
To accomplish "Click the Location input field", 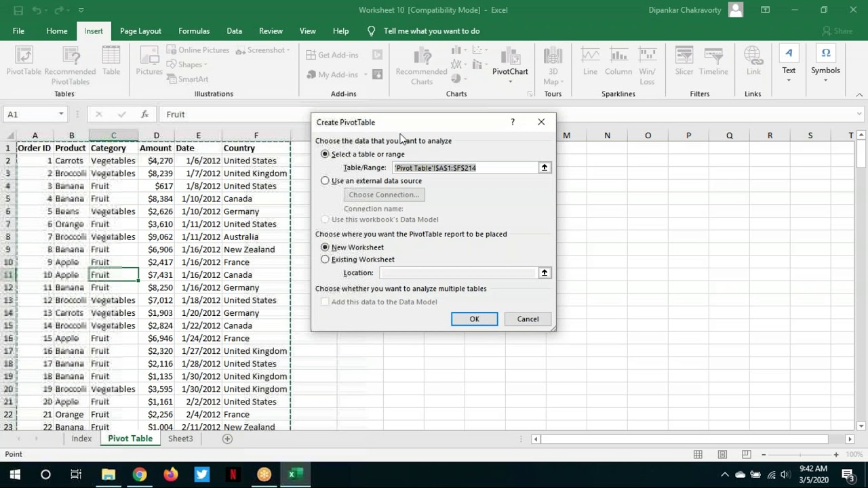I will pos(458,272).
